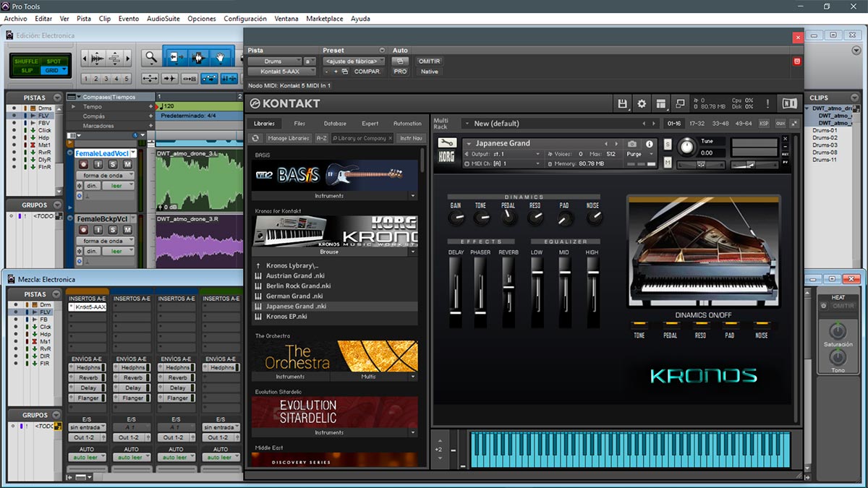The height and width of the screenshot is (488, 868).
Task: Click the preset copy settings icon
Action: (345, 72)
